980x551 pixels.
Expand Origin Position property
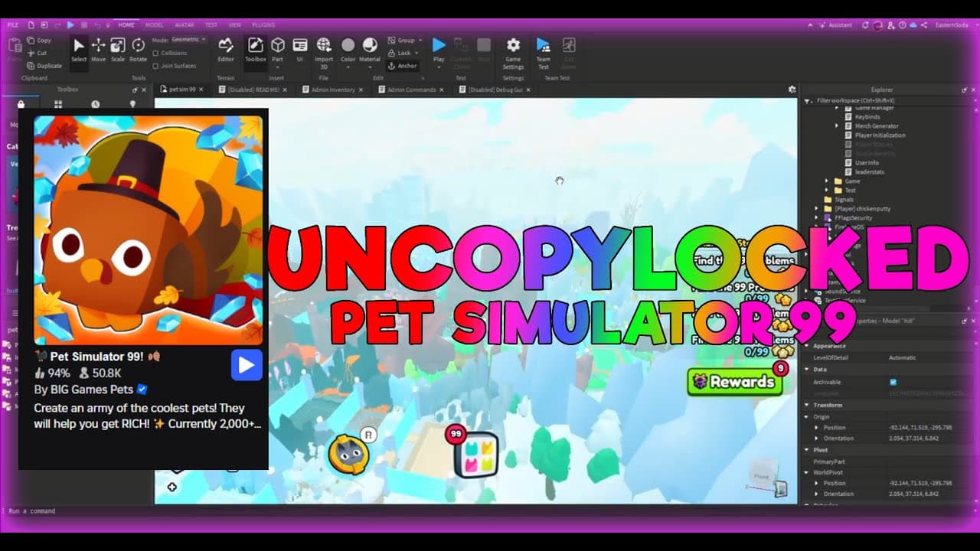816,428
